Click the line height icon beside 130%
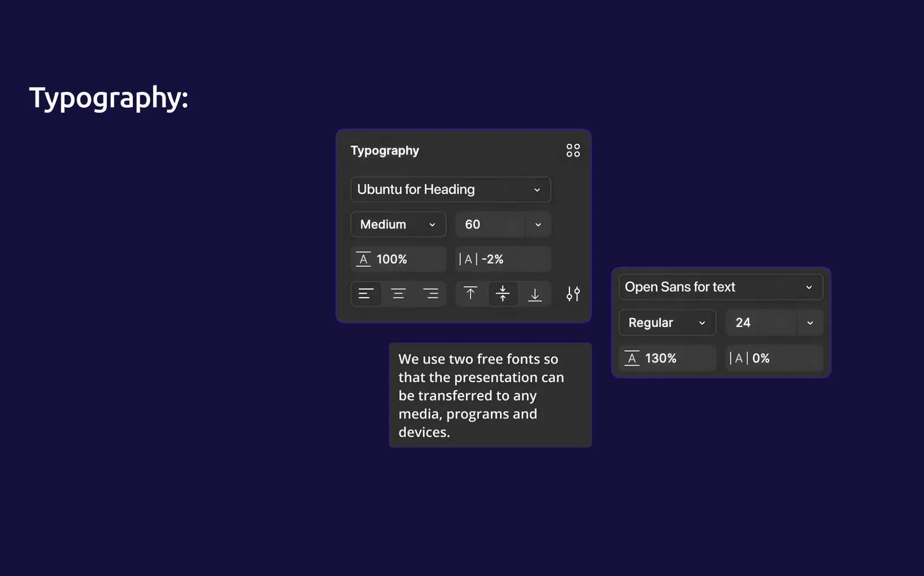 [x=632, y=358]
